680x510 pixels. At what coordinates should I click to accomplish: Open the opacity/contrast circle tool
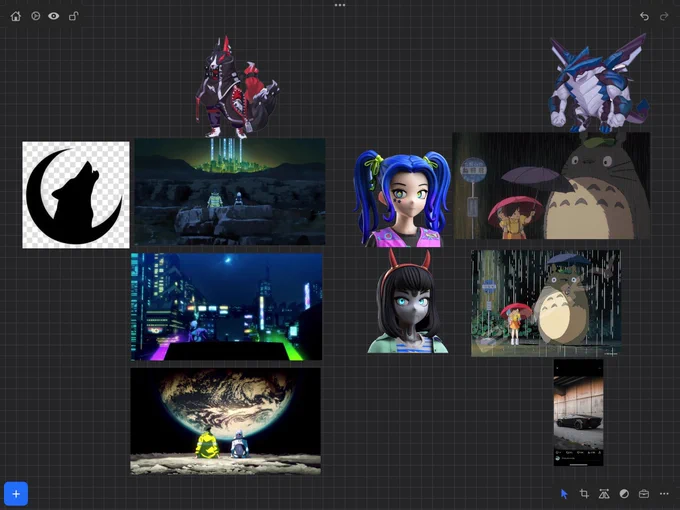(624, 494)
